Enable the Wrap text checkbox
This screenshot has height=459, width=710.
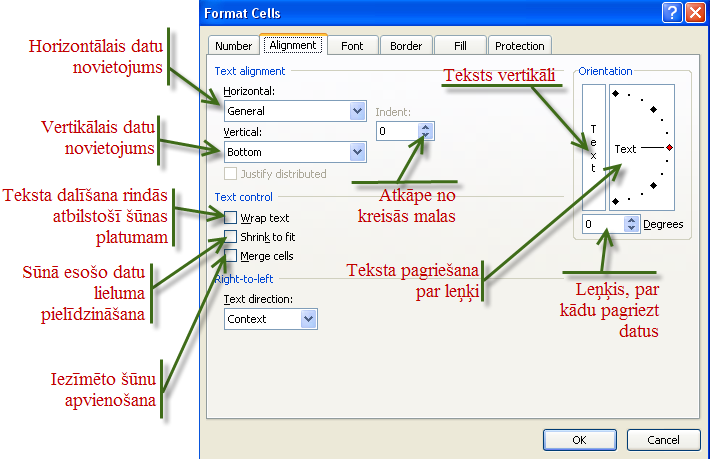click(x=231, y=218)
